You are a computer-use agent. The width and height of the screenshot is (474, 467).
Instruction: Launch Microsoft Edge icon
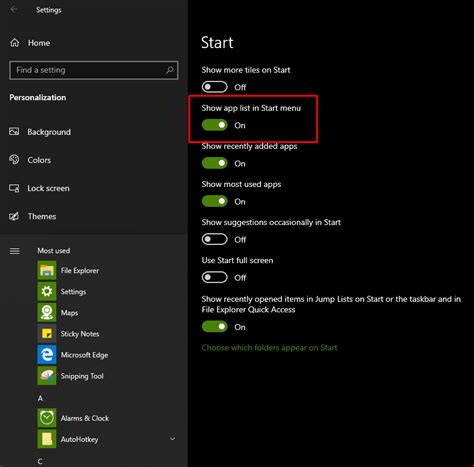(47, 355)
